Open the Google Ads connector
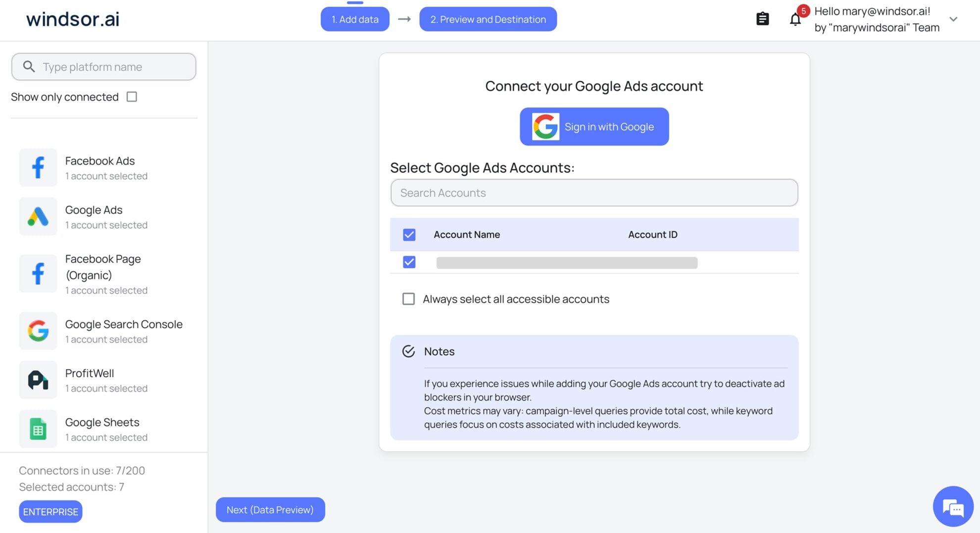The height and width of the screenshot is (533, 980). pyautogui.click(x=38, y=216)
